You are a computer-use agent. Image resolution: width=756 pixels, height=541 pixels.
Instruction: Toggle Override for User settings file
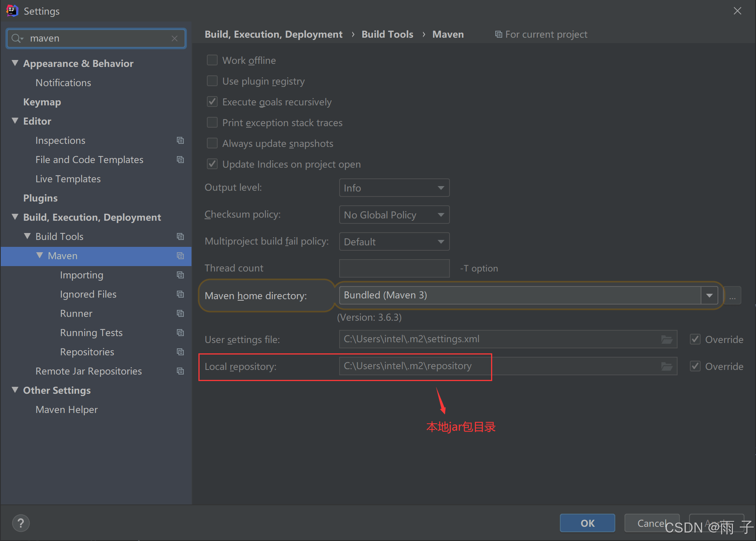click(695, 339)
